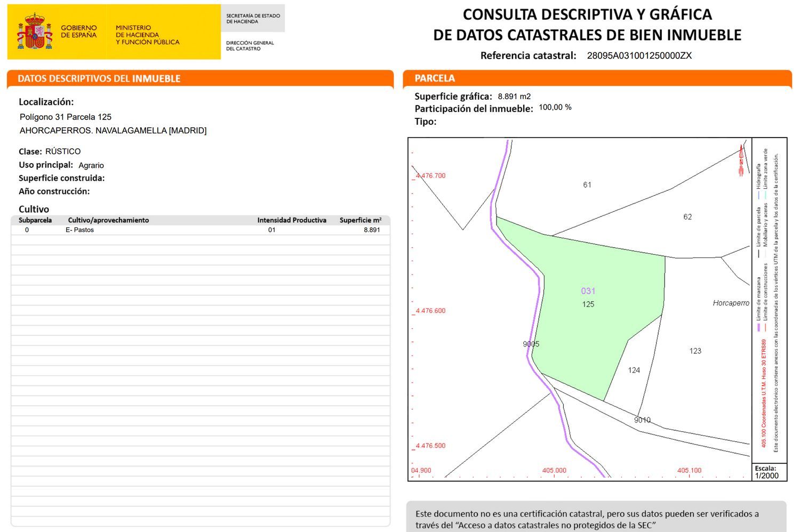
Task: Click the Dirección General del Catastro label
Action: (250, 46)
